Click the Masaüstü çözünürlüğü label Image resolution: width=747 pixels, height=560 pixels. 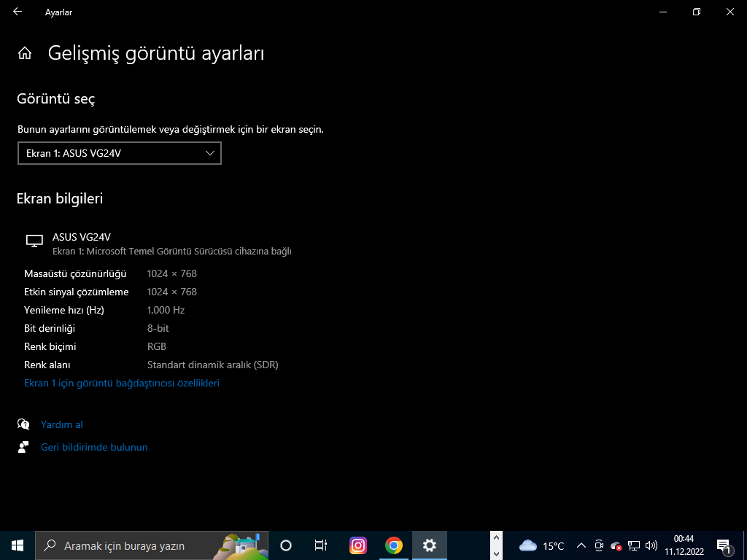75,274
